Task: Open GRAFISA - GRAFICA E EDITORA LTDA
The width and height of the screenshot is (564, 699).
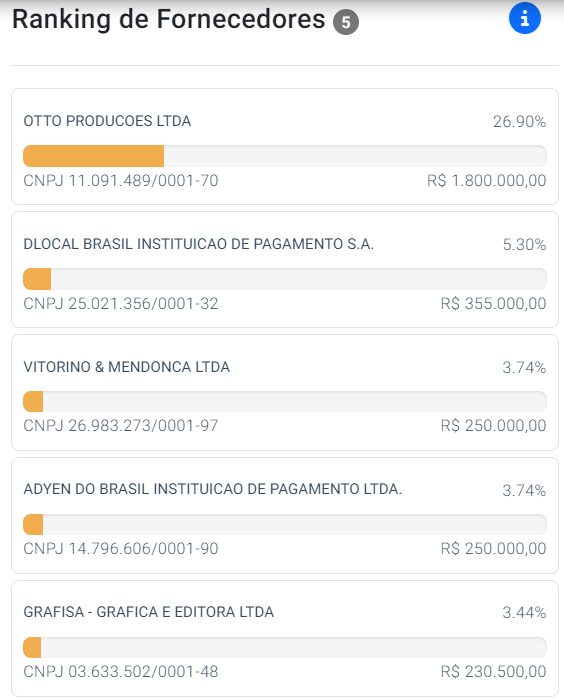Action: pos(148,612)
